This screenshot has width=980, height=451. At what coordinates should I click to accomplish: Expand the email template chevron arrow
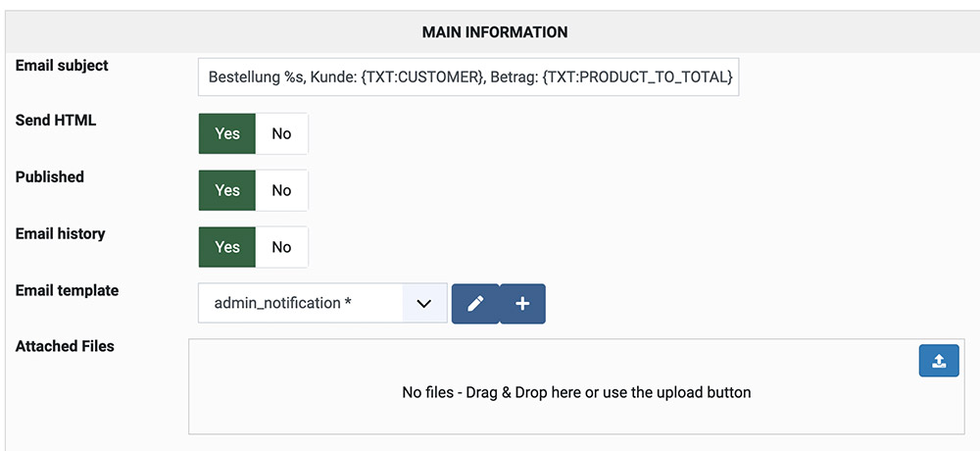pos(424,304)
